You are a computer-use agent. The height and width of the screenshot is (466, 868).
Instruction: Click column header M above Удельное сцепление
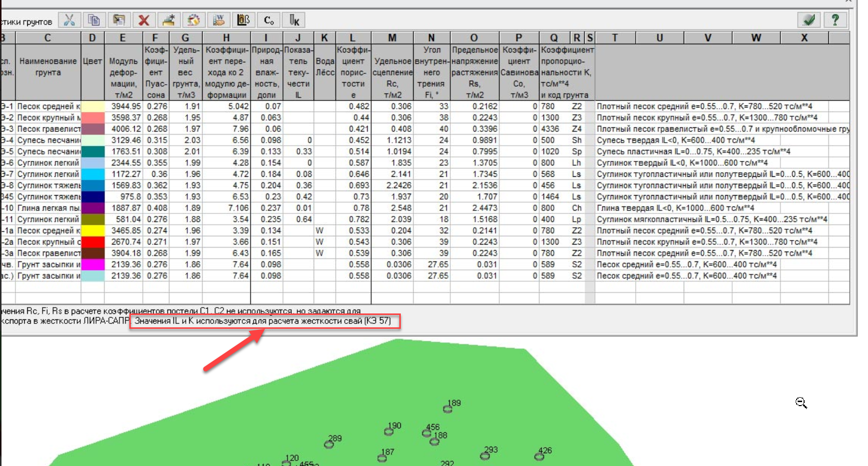click(x=392, y=38)
